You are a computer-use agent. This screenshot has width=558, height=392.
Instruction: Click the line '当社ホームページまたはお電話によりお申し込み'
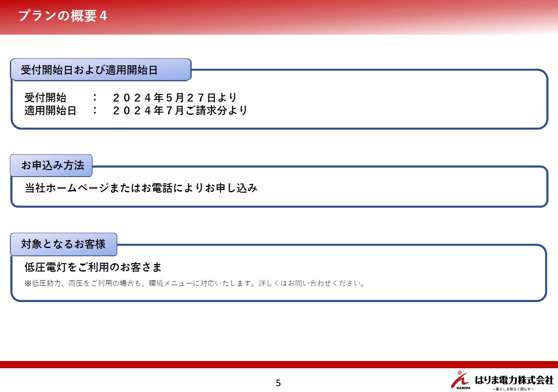141,188
